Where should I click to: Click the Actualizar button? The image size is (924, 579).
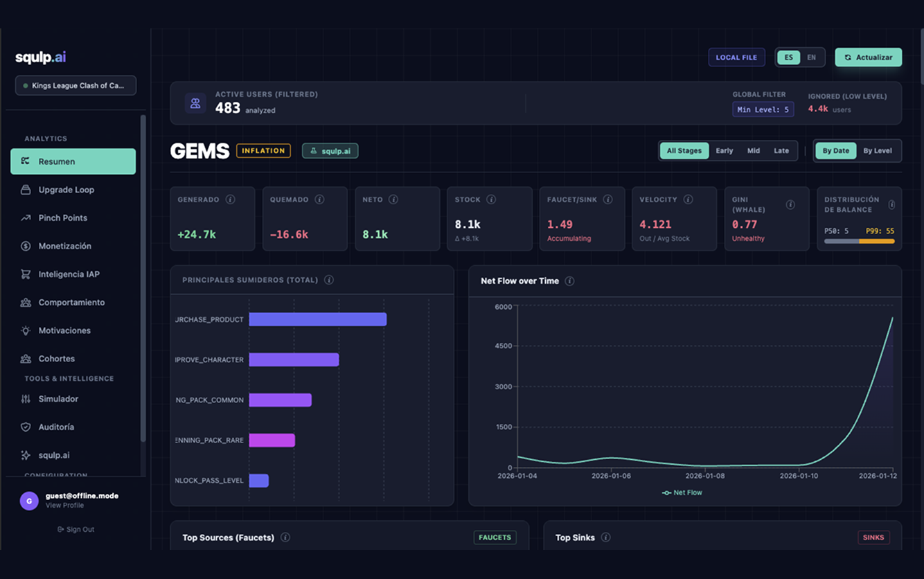click(x=869, y=57)
